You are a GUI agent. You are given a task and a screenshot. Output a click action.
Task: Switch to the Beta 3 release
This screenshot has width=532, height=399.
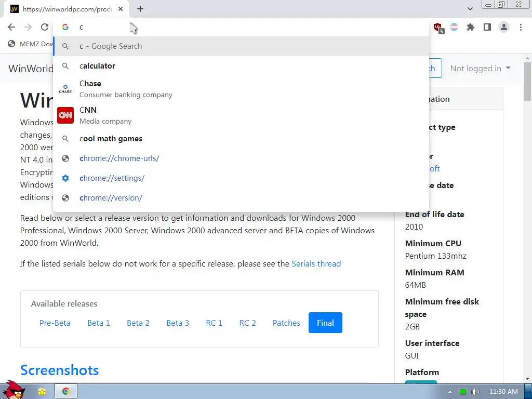[178, 323]
